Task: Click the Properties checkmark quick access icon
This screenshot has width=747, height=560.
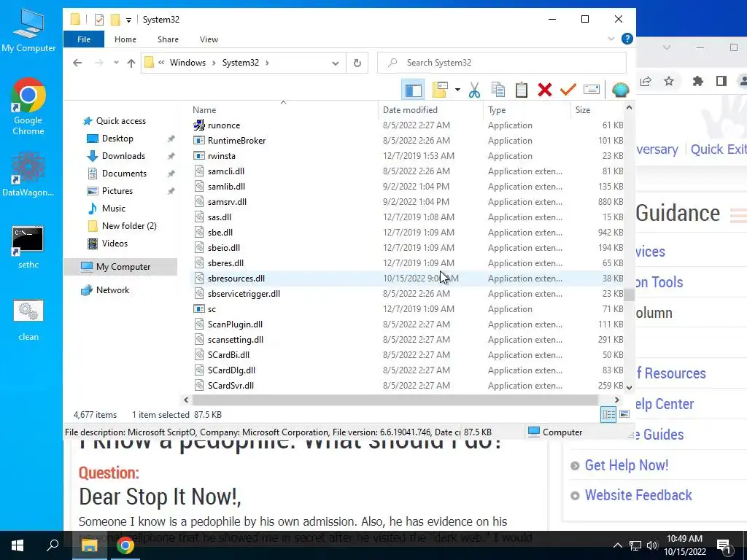Action: click(99, 20)
